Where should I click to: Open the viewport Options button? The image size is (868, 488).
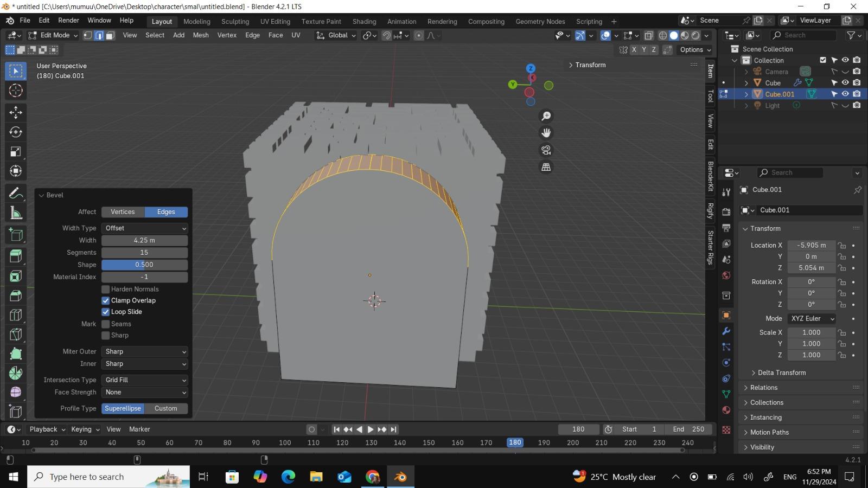click(695, 49)
